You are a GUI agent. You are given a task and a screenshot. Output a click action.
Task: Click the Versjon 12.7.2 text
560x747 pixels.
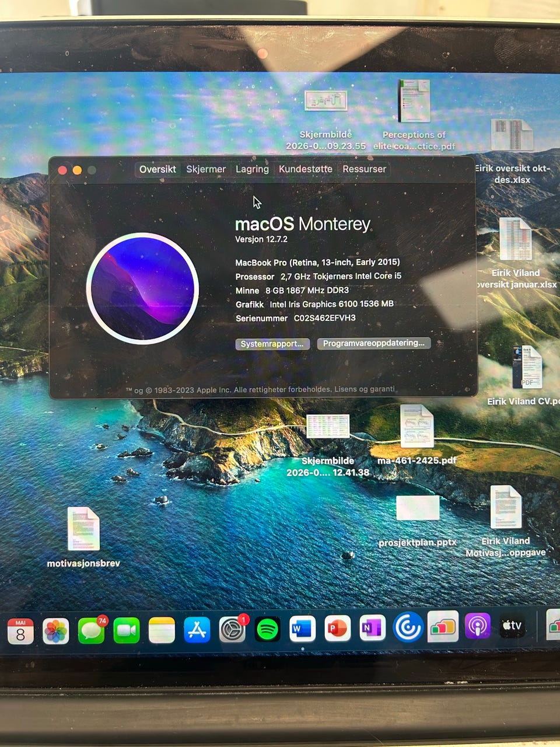coord(261,239)
